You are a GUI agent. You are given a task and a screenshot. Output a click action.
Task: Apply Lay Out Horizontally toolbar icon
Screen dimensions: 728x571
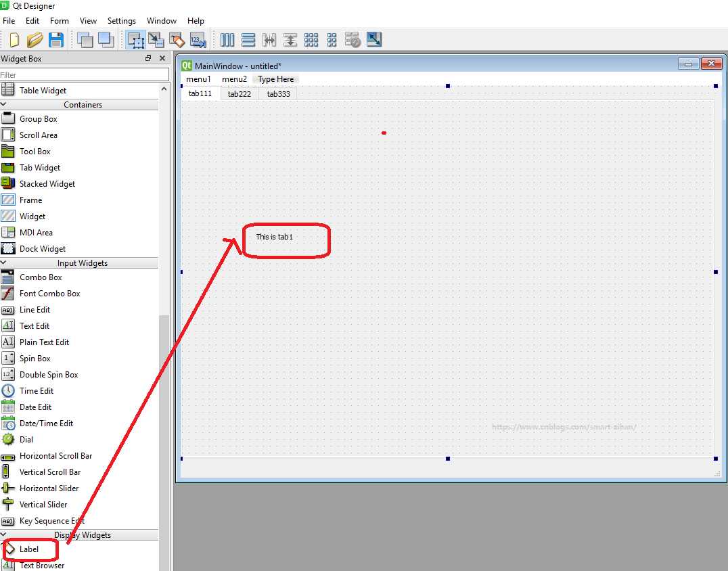pyautogui.click(x=227, y=40)
